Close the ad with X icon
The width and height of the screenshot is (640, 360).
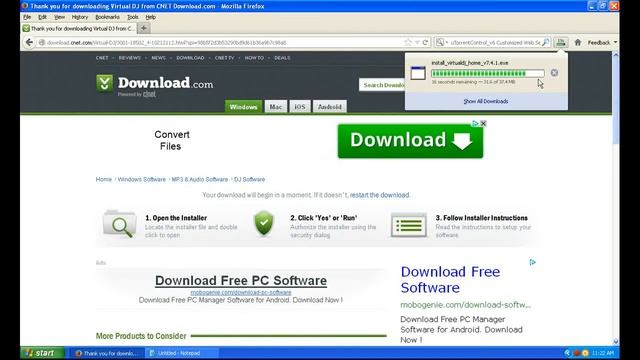tap(483, 123)
